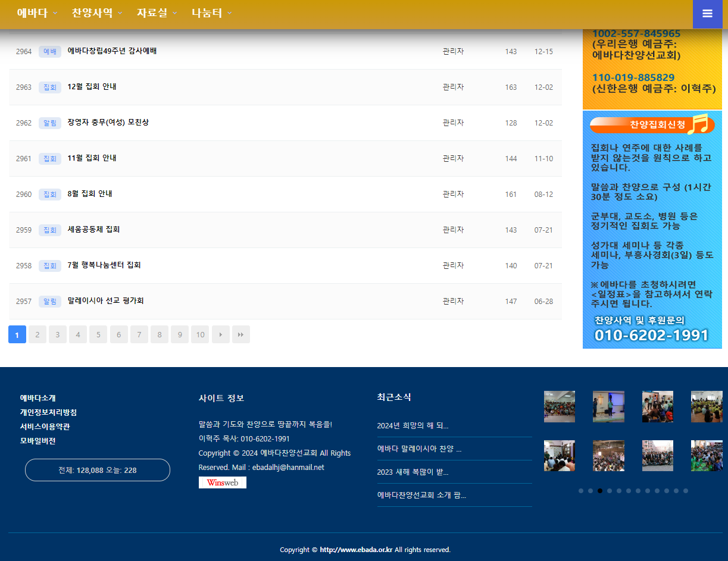This screenshot has height=561, width=728.
Task: Open the 말레이시아 선교 평가회 post
Action: click(x=105, y=301)
